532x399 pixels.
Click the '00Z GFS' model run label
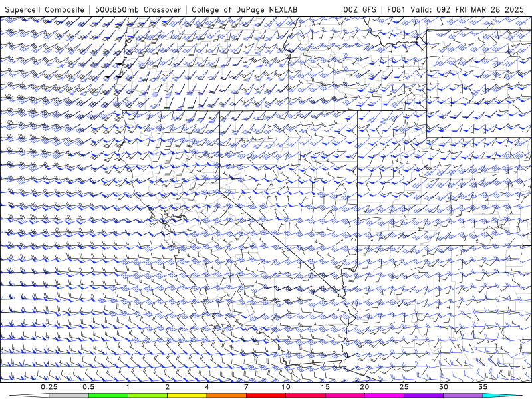(x=360, y=9)
